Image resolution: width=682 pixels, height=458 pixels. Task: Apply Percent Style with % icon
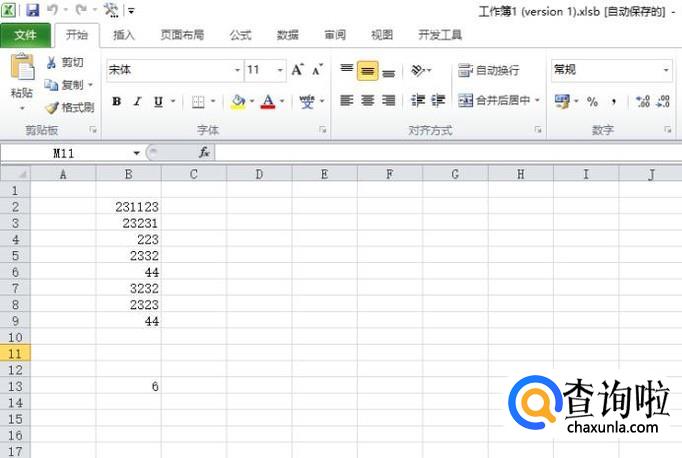point(592,102)
